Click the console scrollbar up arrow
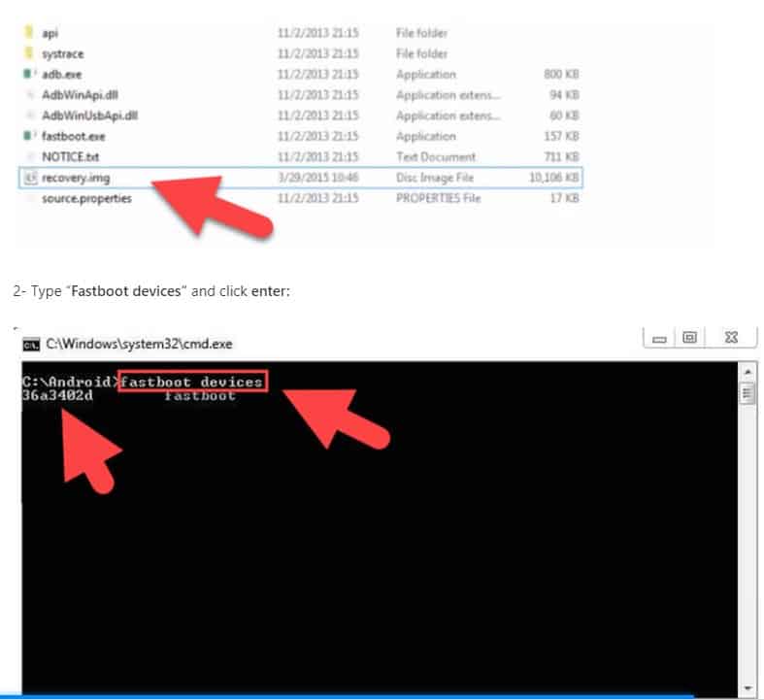 click(747, 372)
